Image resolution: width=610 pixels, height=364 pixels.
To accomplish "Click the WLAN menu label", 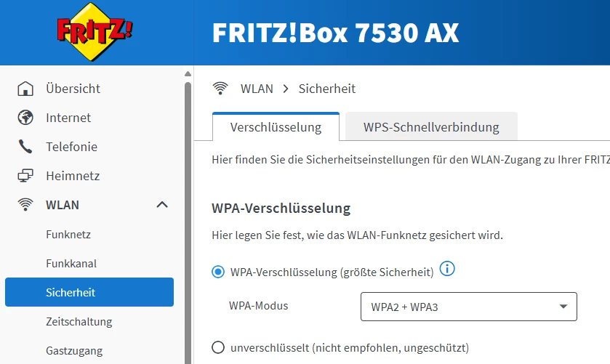I will 63,205.
